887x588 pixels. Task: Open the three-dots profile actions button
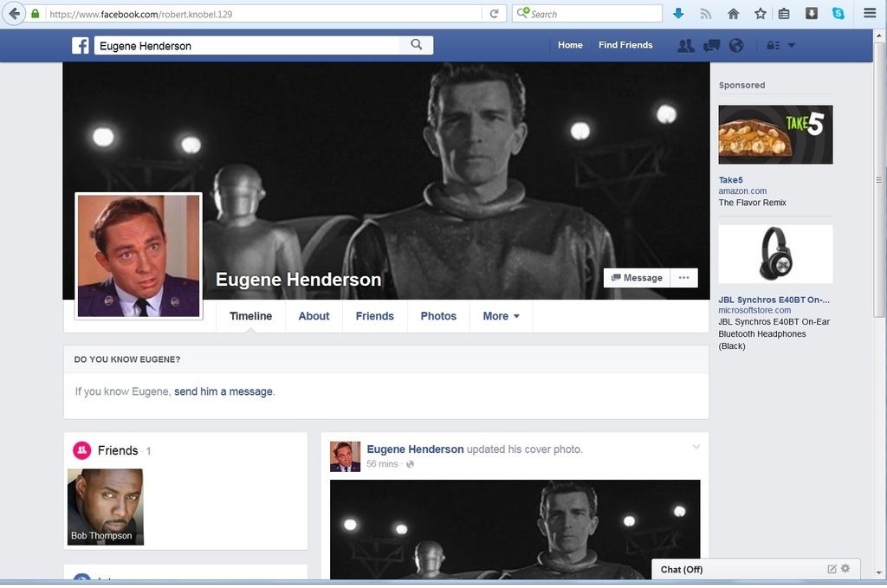(684, 278)
